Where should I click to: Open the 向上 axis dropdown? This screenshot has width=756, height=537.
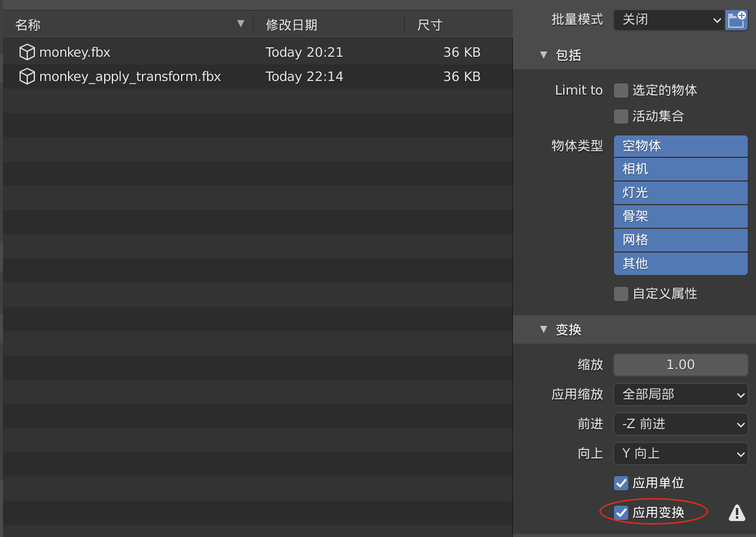(680, 454)
